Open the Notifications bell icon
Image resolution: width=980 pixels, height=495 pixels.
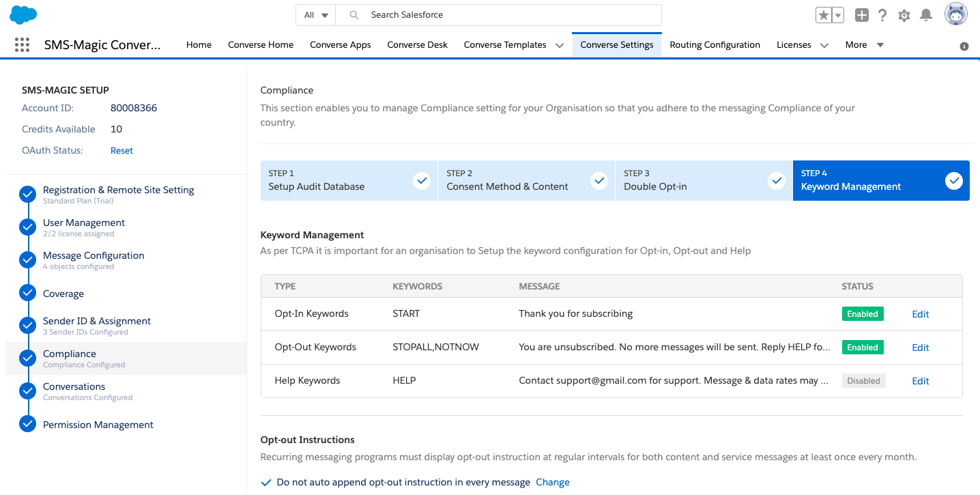click(x=926, y=15)
